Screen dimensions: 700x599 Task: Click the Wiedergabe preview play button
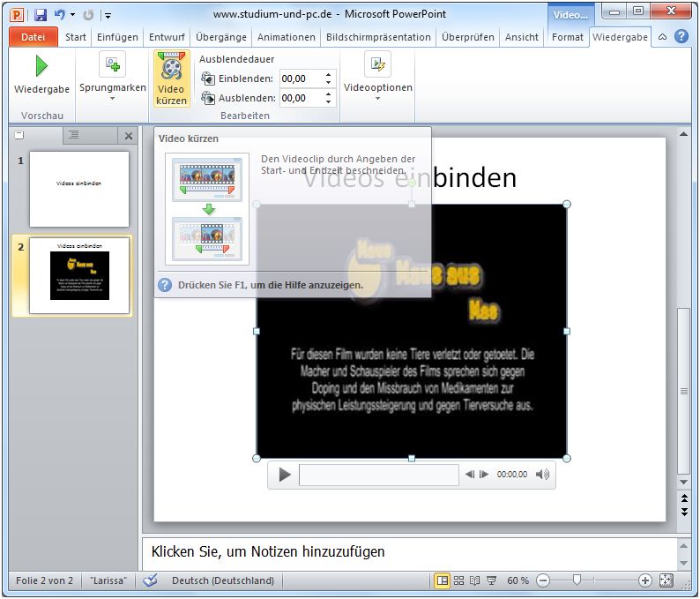click(41, 75)
